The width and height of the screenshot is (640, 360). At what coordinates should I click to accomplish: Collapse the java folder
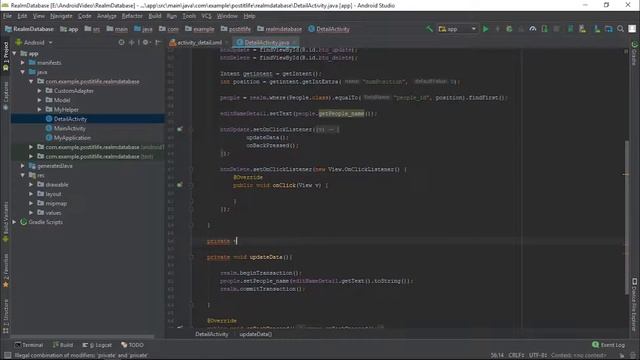click(x=23, y=72)
